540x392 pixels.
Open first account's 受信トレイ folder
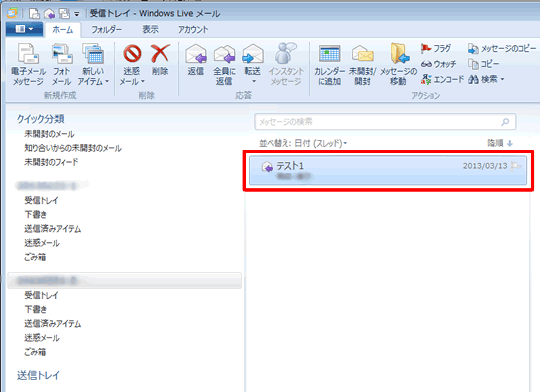pyautogui.click(x=41, y=200)
